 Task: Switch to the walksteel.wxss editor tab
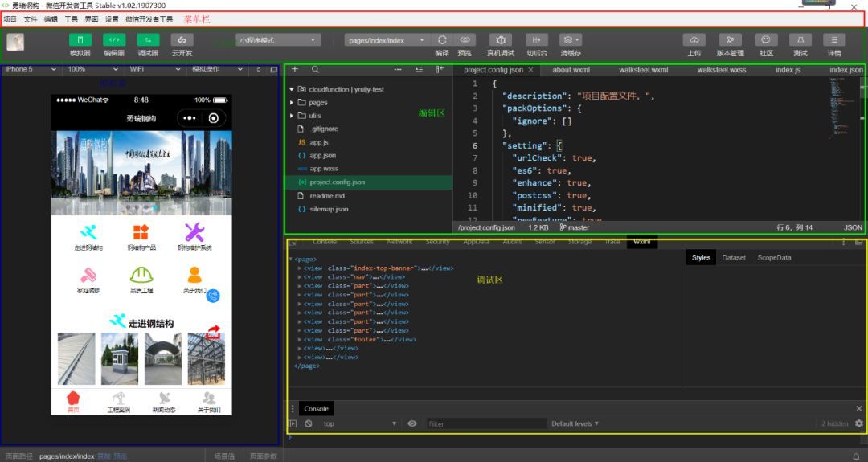[721, 70]
